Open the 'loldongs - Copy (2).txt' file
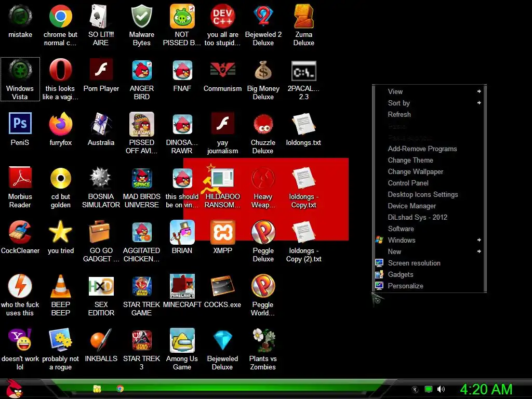 [x=303, y=232]
